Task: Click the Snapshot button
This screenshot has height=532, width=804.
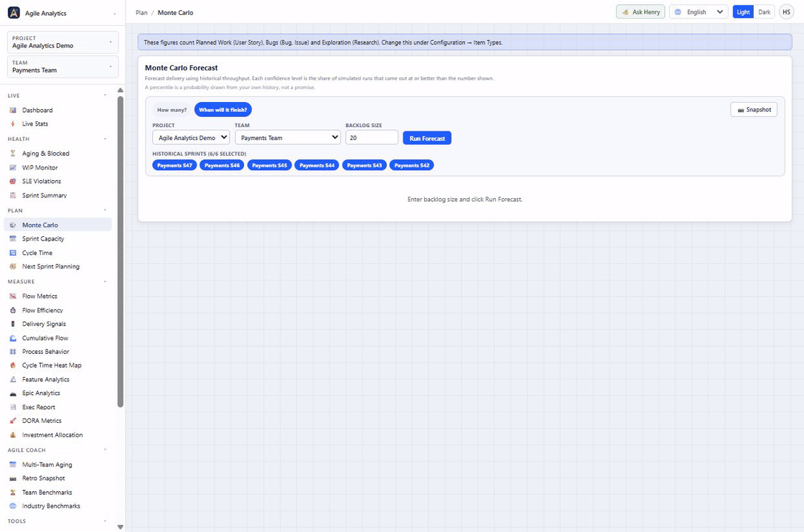Action: point(754,110)
